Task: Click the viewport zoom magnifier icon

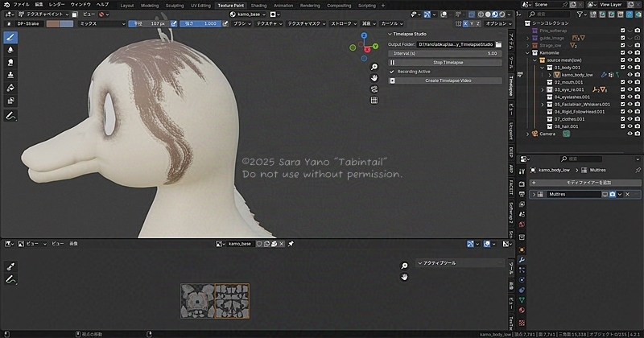Action: [375, 67]
